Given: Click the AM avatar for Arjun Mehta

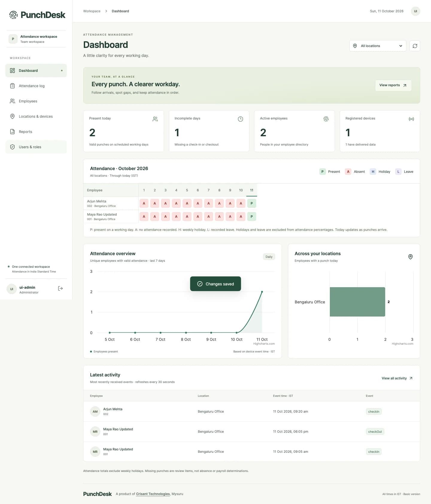Looking at the screenshot, I should click(x=95, y=411).
